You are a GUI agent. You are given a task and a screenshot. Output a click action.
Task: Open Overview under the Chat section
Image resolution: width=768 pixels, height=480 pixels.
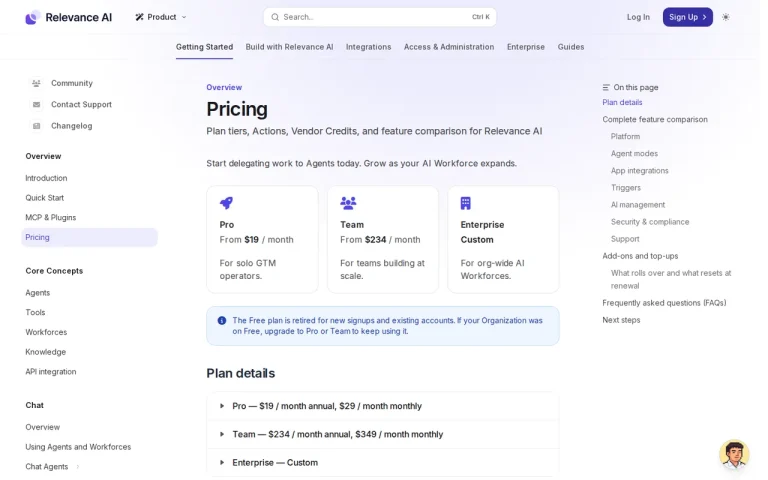coord(43,427)
